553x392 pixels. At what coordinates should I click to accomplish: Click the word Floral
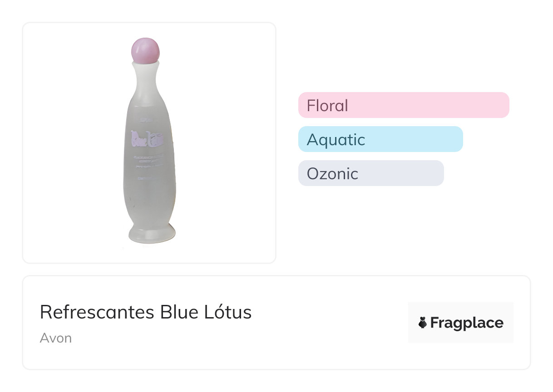[x=327, y=106]
